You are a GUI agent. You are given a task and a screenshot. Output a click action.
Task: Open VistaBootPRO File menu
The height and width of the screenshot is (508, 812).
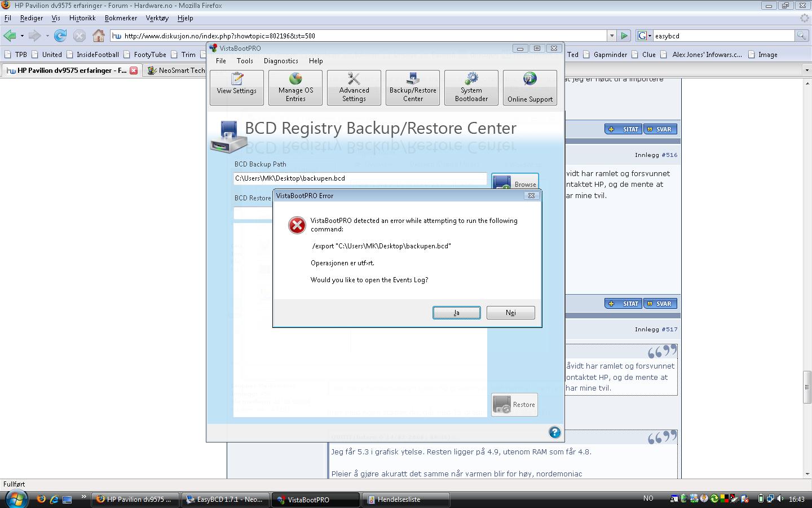(221, 61)
